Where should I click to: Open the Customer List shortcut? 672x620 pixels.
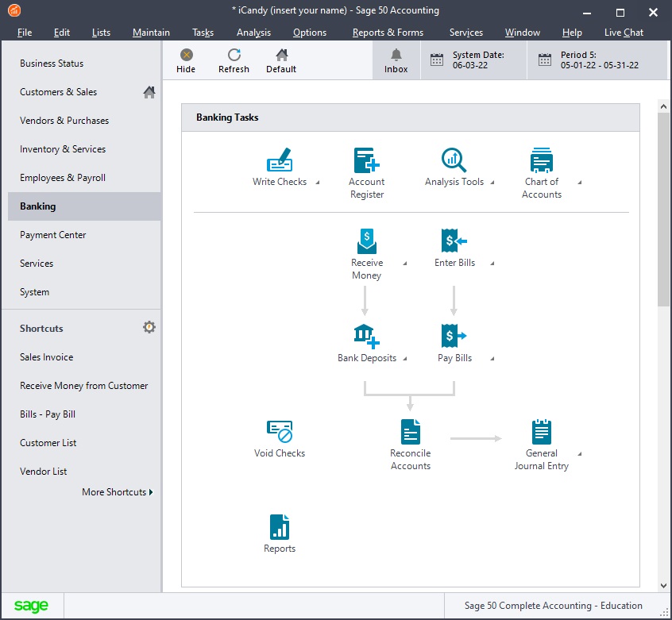click(x=48, y=443)
